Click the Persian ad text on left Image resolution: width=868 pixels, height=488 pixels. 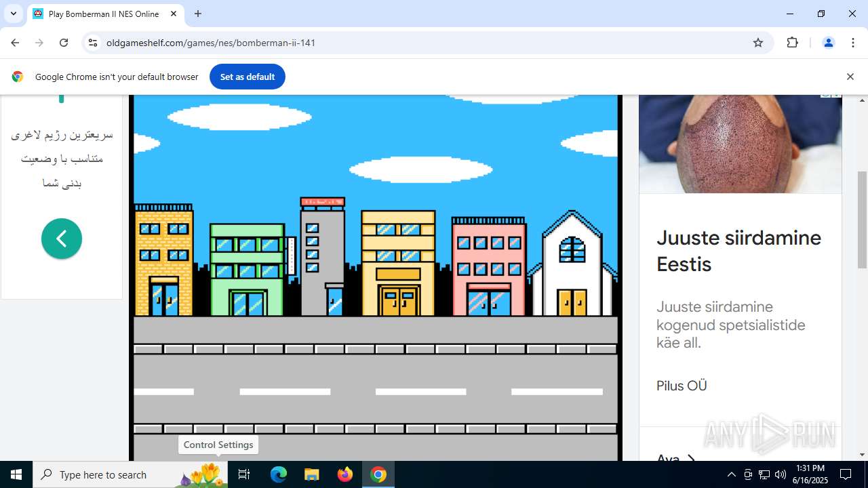[62, 159]
